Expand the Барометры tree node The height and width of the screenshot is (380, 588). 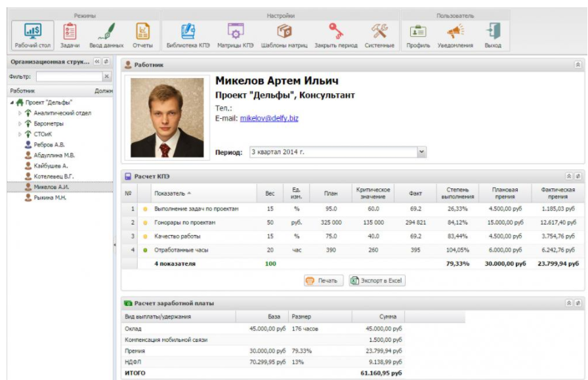point(20,123)
